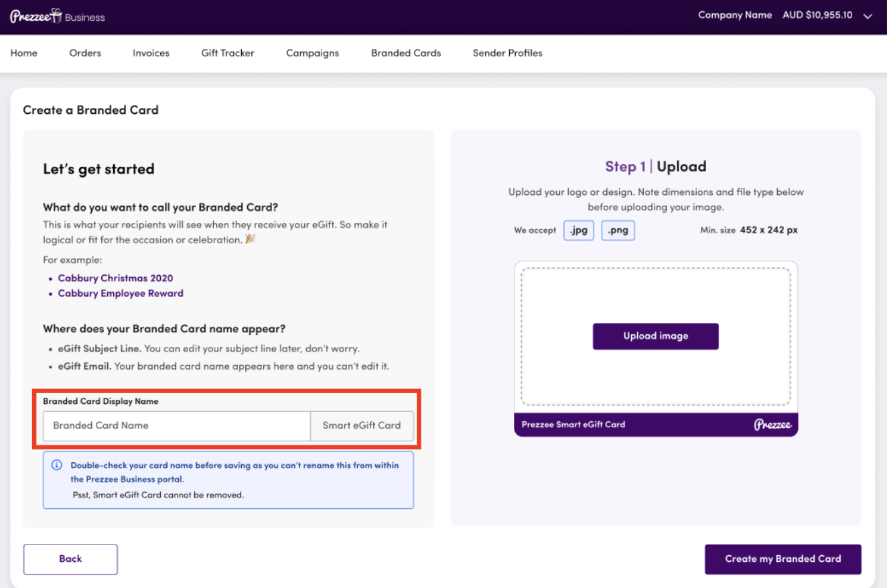Focus the Branded Card Name input field
The height and width of the screenshot is (588, 887).
(177, 426)
